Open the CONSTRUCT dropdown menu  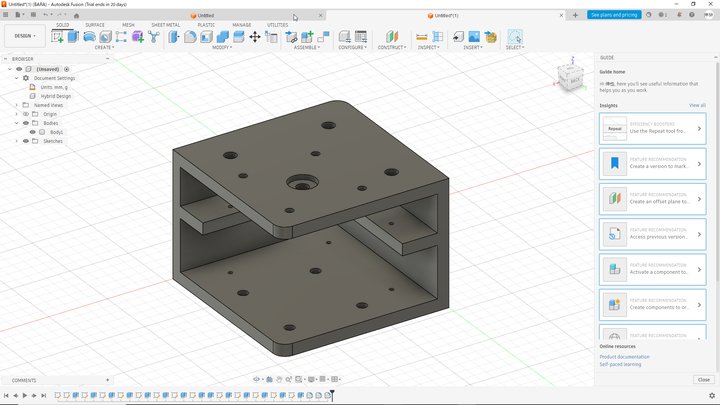(x=392, y=47)
